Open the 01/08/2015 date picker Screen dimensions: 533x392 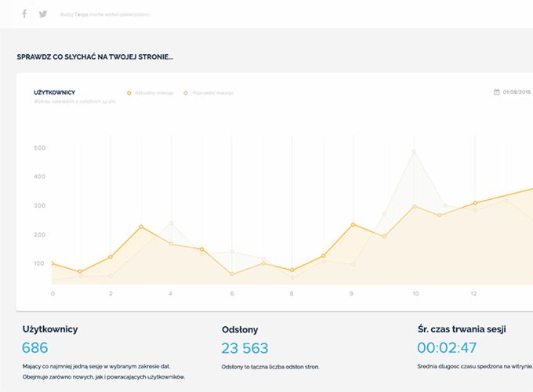point(517,92)
